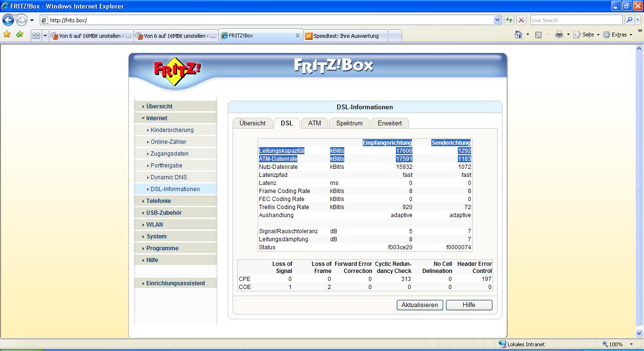Click the status value f003ce20
Image resolution: width=644 pixels, height=351 pixels.
(400, 247)
